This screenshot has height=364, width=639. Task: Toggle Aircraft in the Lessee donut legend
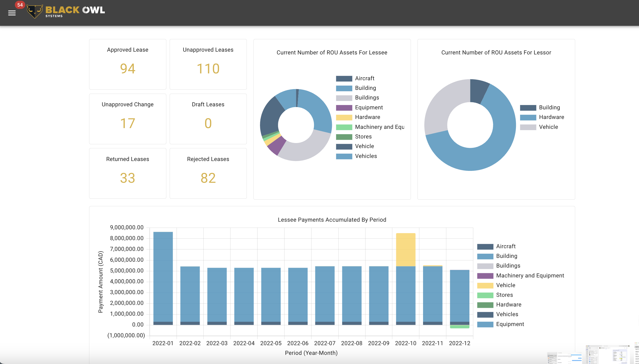364,78
